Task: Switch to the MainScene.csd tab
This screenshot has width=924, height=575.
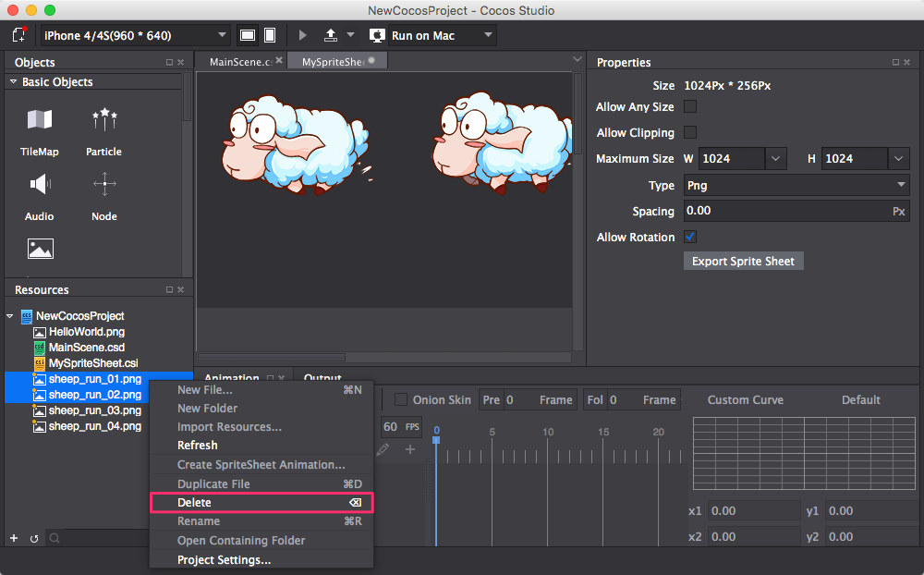Action: [240, 61]
